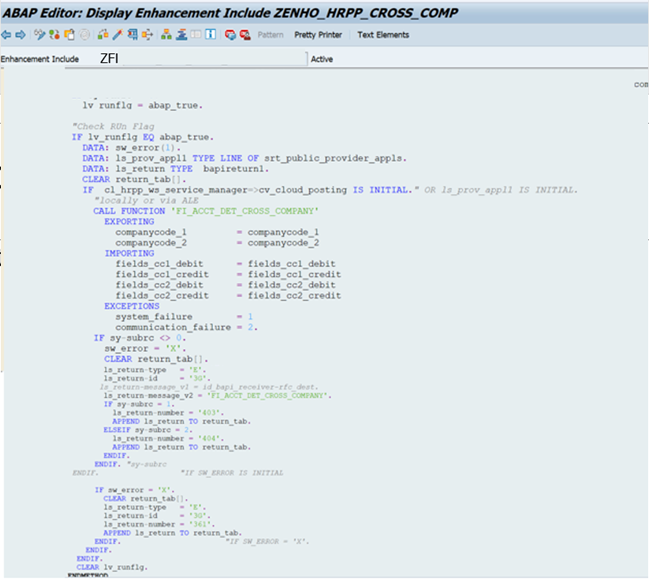Screen dimensions: 649x579
Task: Toggle the Fullscreen on/off icon
Action: (196, 35)
